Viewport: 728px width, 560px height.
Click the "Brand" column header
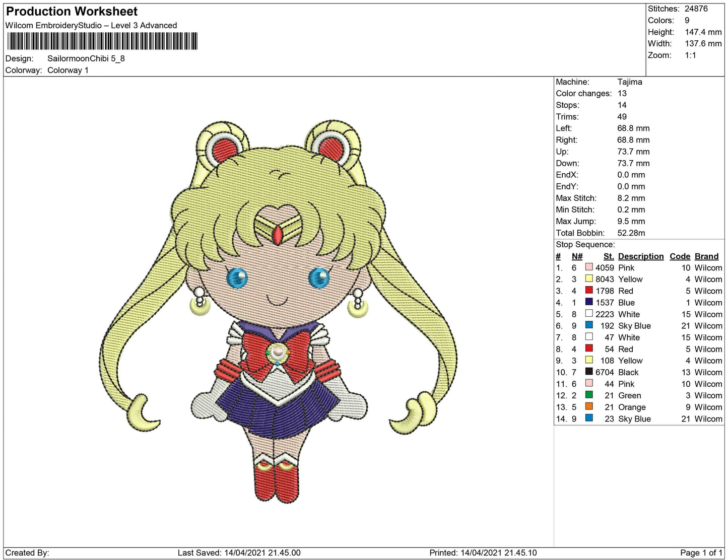click(x=707, y=256)
